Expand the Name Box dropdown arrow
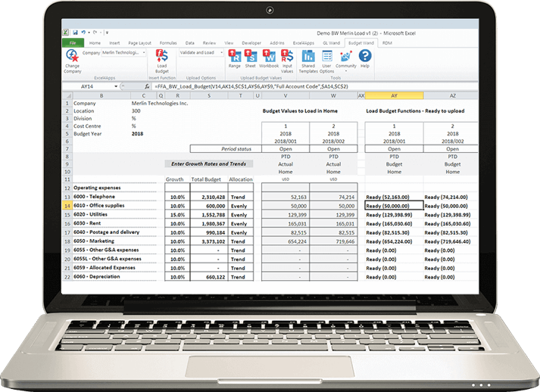The width and height of the screenshot is (540, 392). pos(116,86)
